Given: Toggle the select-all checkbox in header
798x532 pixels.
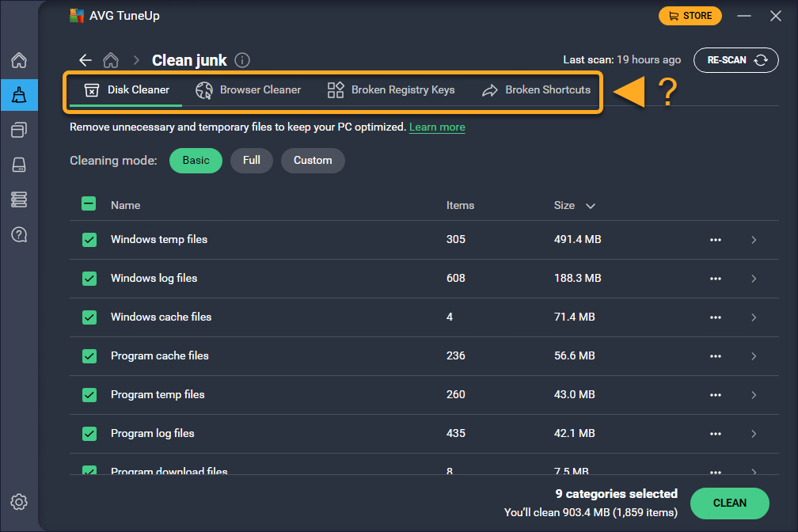Looking at the screenshot, I should (89, 204).
